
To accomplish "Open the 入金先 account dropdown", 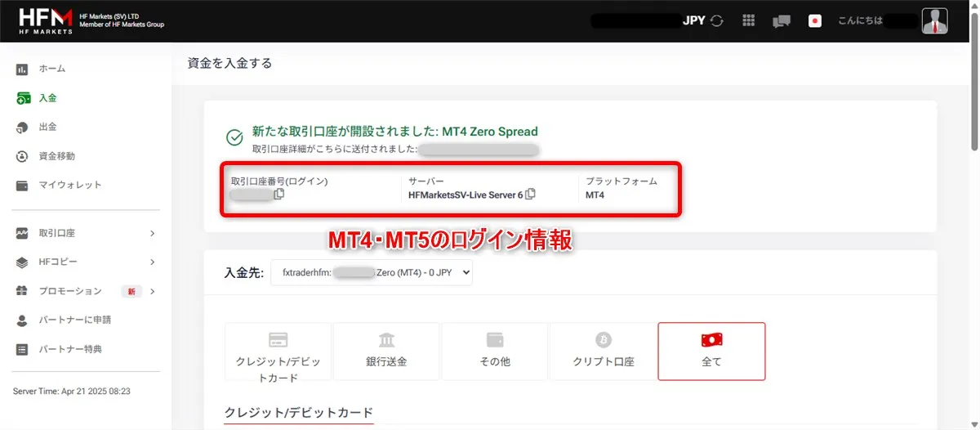I will (372, 273).
